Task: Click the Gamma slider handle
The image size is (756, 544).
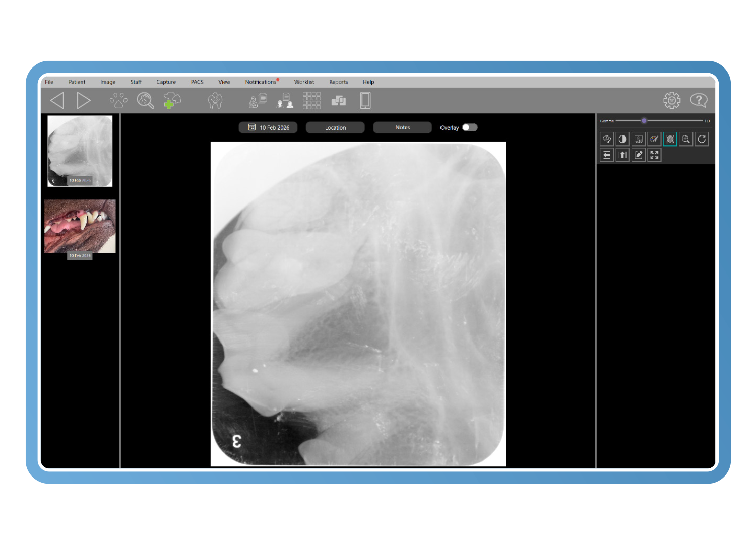Action: coord(644,121)
